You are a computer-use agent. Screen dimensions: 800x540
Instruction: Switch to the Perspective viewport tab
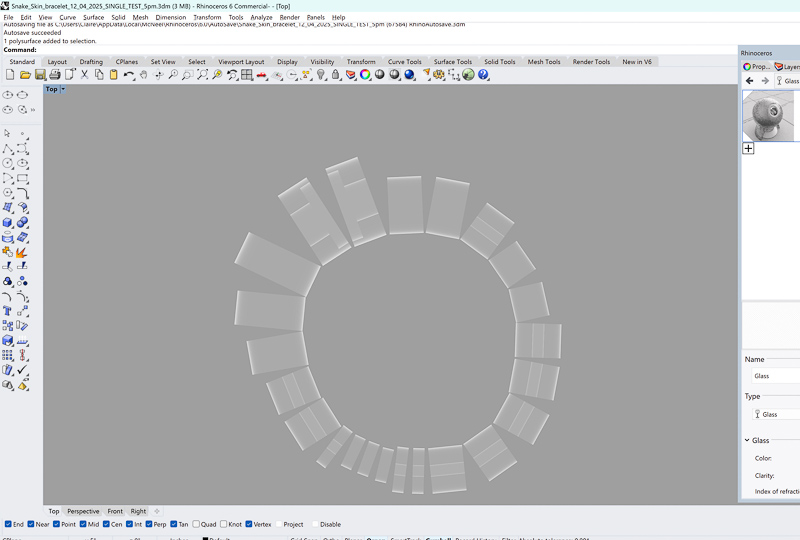[x=83, y=511]
